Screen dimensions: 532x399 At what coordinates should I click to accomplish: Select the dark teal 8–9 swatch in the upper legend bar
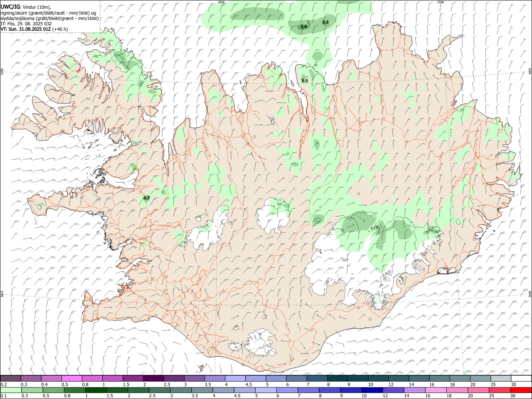(337, 378)
